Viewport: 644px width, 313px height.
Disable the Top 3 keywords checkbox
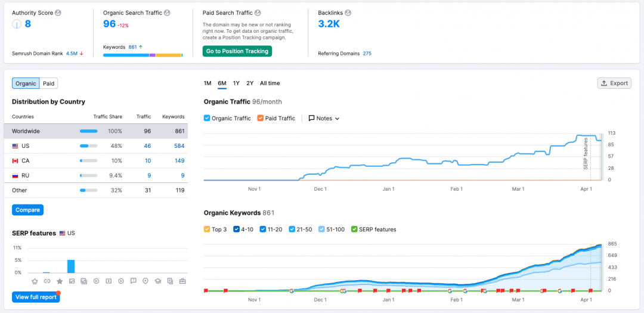click(207, 229)
